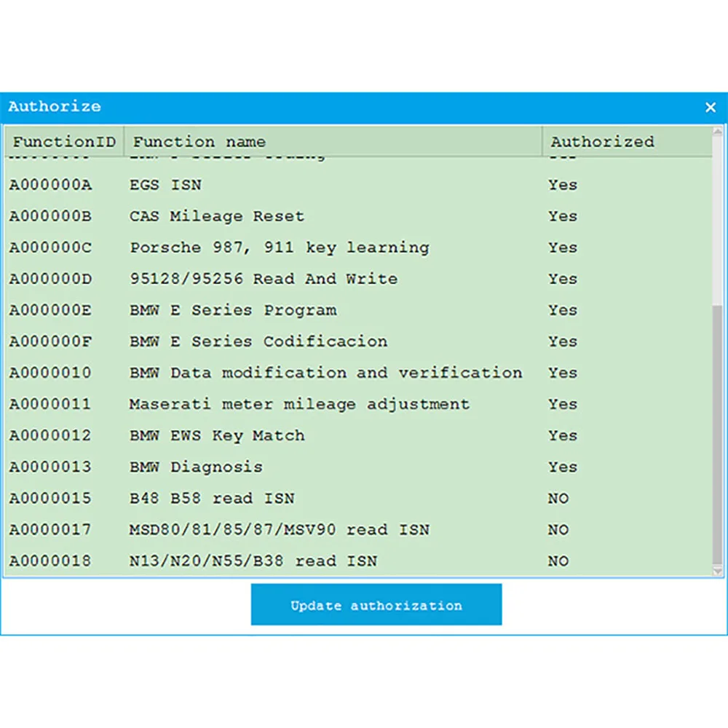Select function ID A000000C
This screenshot has width=728, height=728.
[x=50, y=248]
